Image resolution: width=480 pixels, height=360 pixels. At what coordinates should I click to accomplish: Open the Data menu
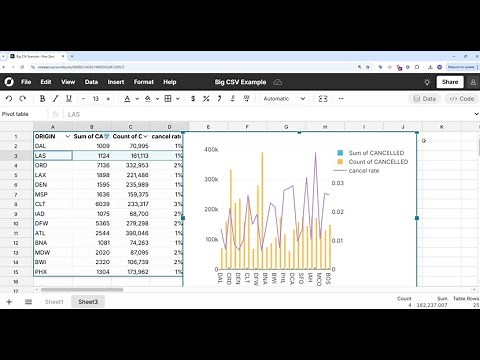[91, 82]
